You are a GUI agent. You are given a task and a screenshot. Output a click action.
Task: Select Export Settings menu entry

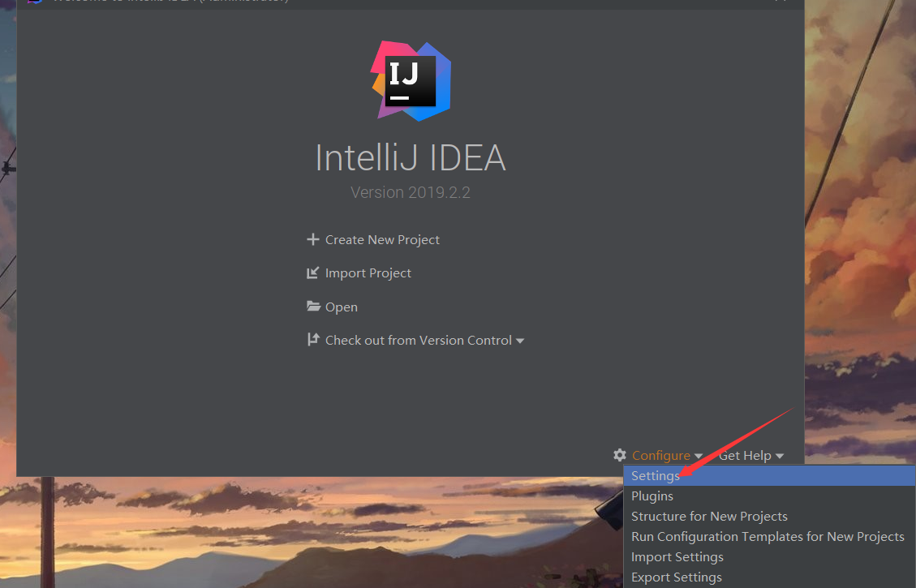(x=769, y=577)
